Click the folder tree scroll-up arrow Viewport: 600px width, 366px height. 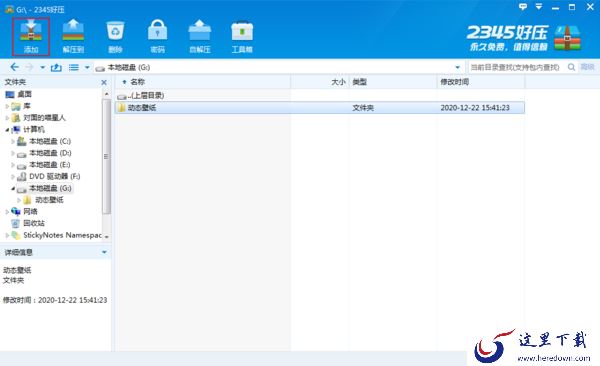coord(106,94)
